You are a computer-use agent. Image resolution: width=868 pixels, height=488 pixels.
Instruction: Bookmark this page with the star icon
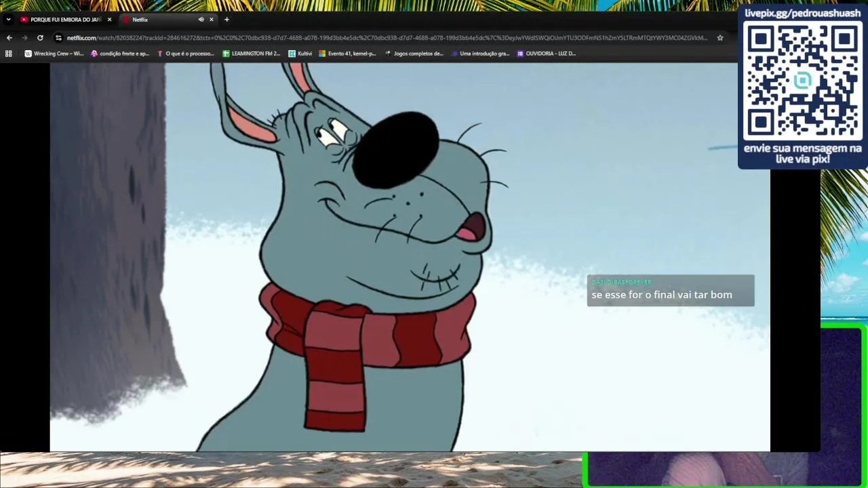[720, 38]
